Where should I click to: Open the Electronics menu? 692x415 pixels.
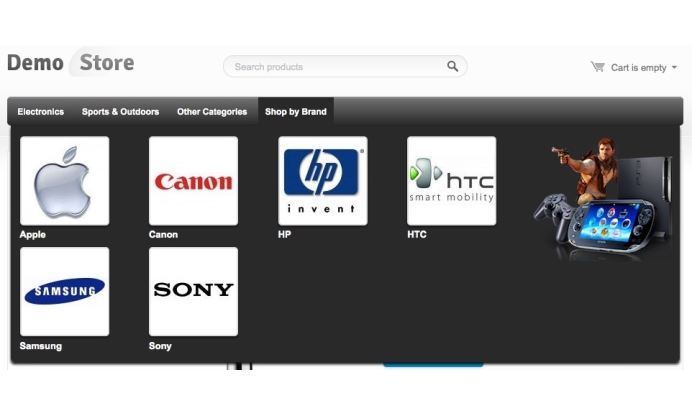[x=41, y=112]
